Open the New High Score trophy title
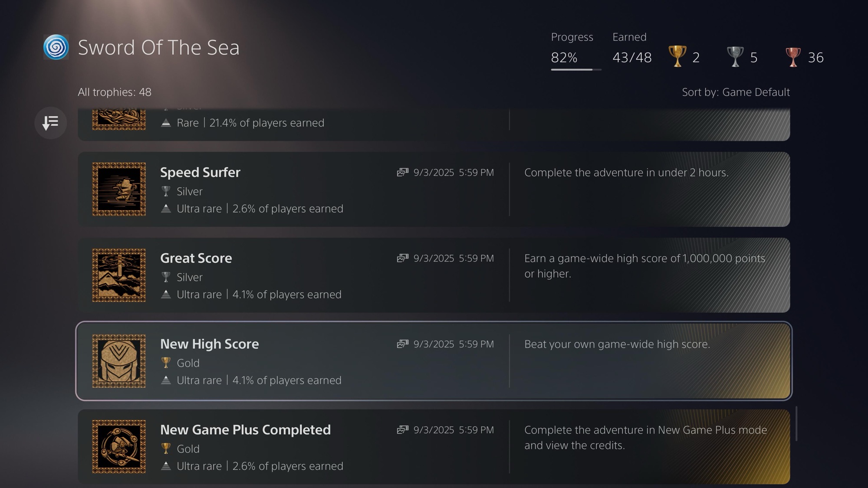Image resolution: width=868 pixels, height=488 pixels. pos(210,344)
